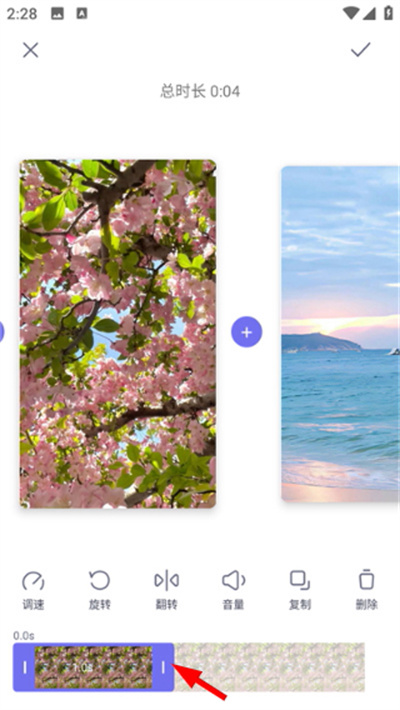This screenshot has height=710, width=400.
Task: Tap the battery icon in the status bar
Action: pos(388,13)
